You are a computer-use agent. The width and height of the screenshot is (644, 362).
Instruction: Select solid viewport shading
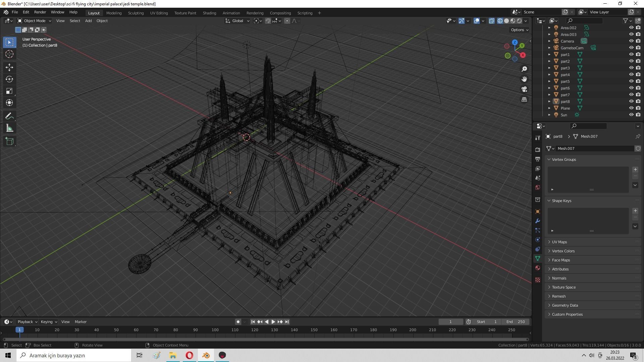click(506, 21)
